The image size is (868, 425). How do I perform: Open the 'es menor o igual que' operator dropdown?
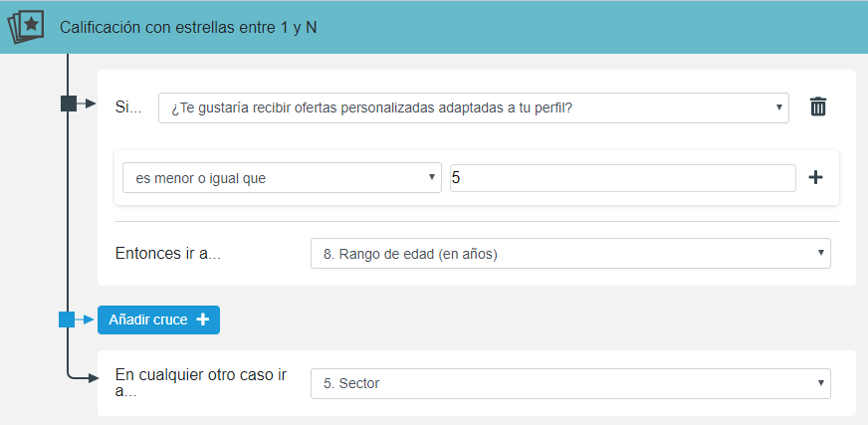coord(282,177)
